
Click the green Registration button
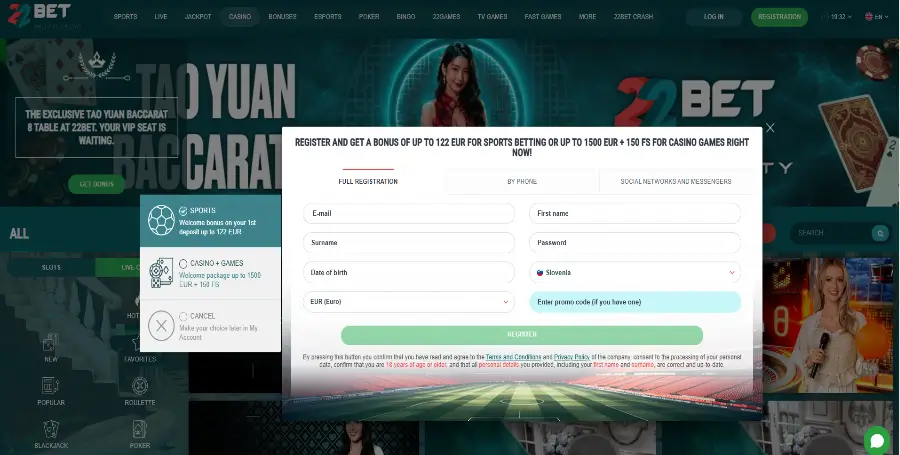point(779,17)
